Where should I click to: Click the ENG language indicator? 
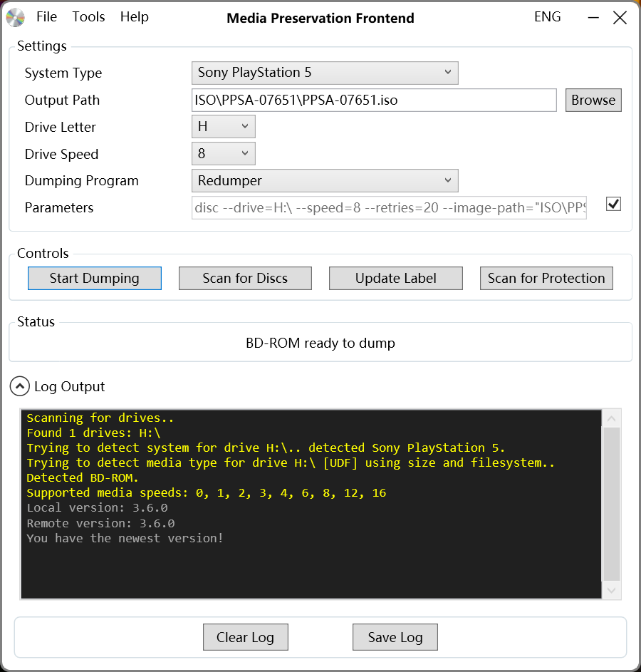[x=547, y=16]
